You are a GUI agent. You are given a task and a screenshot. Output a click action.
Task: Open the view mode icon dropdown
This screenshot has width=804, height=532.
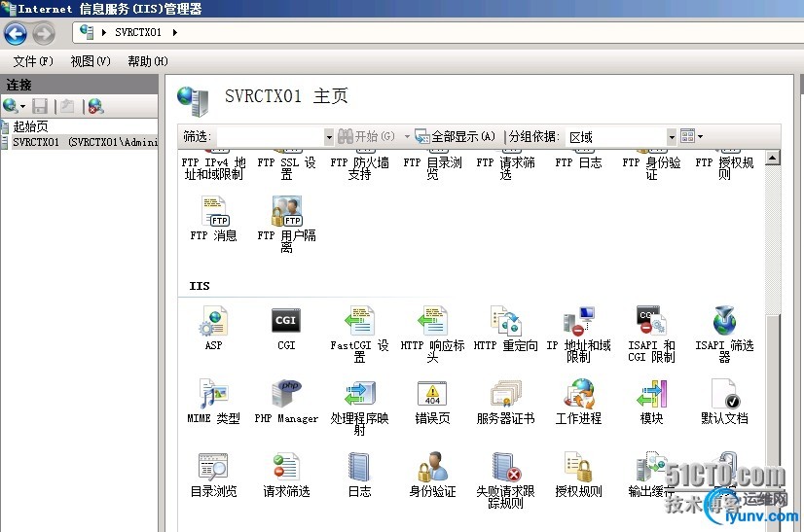coord(691,136)
